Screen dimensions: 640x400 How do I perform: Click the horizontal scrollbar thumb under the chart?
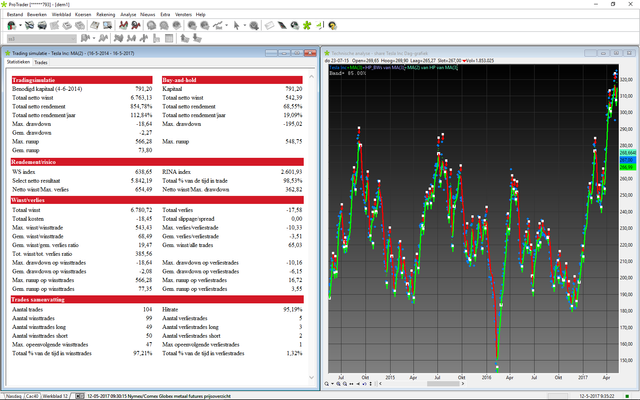pyautogui.click(x=443, y=384)
